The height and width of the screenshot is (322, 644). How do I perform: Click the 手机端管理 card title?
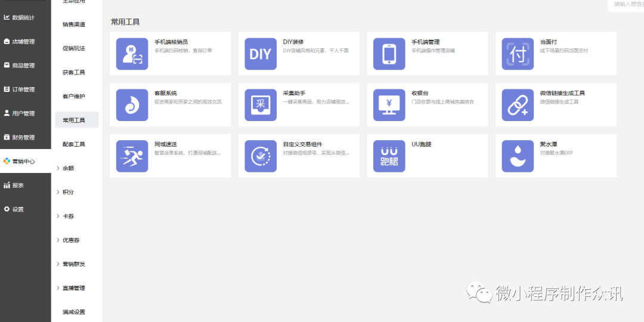pos(426,42)
